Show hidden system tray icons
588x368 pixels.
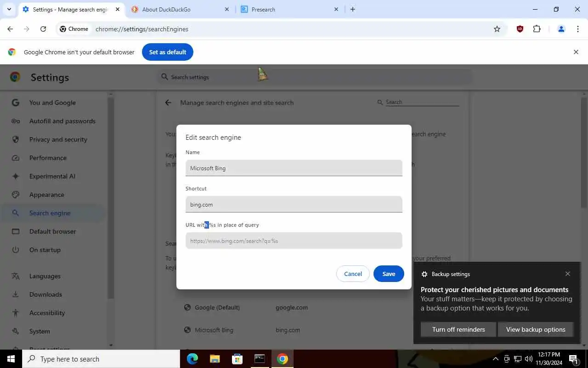pyautogui.click(x=495, y=359)
